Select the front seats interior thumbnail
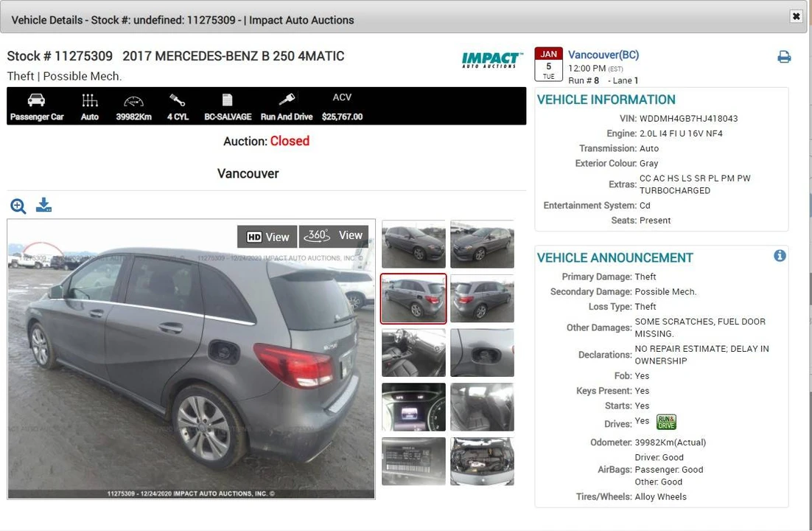This screenshot has width=812, height=531. pyautogui.click(x=413, y=353)
